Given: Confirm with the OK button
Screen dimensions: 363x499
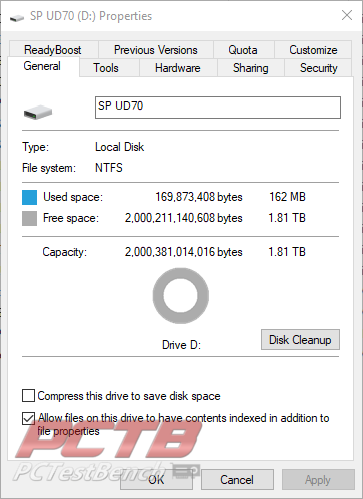Looking at the screenshot, I should (156, 480).
